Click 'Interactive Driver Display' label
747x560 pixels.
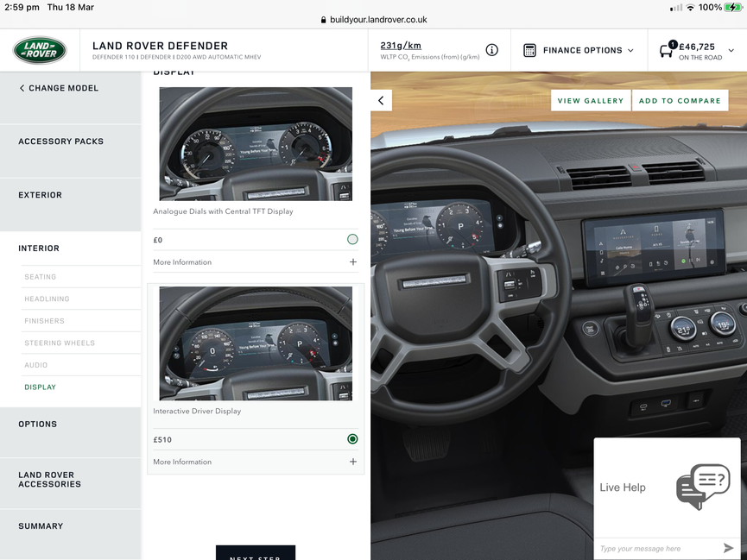197,411
